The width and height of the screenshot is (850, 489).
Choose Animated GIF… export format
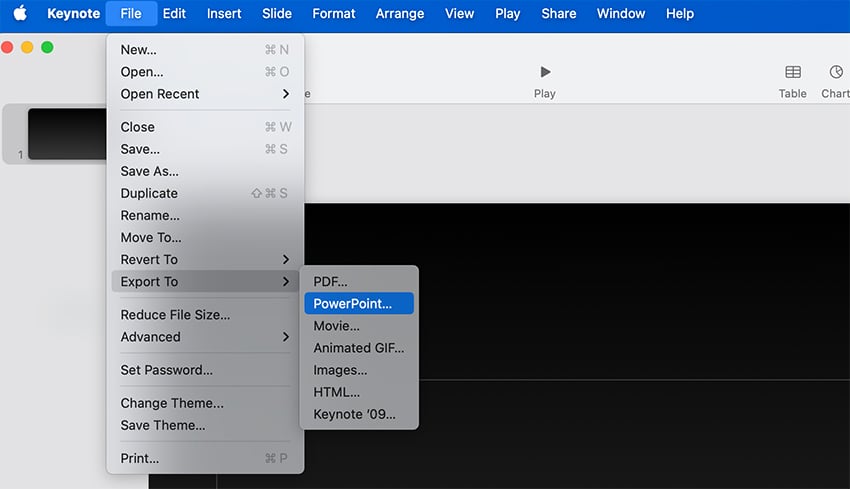pos(359,348)
